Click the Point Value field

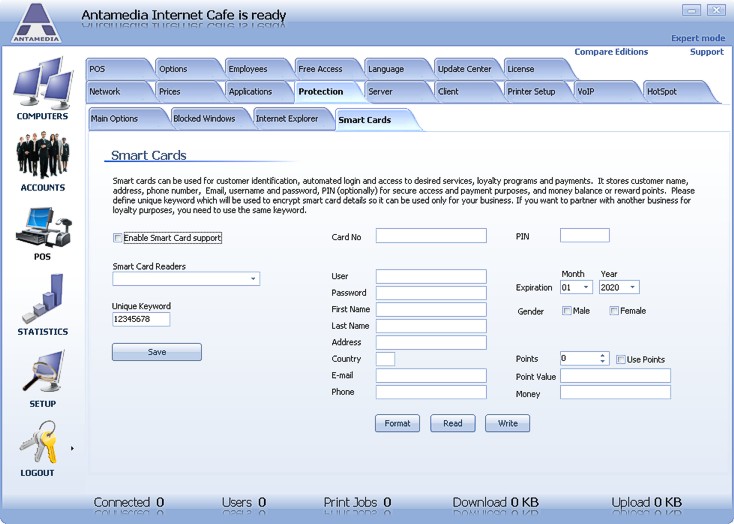pos(616,376)
